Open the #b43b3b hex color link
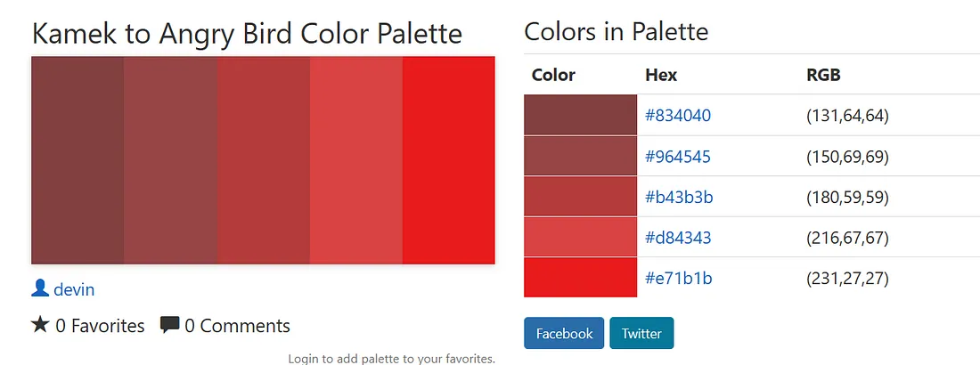The width and height of the screenshot is (980, 365). click(679, 197)
